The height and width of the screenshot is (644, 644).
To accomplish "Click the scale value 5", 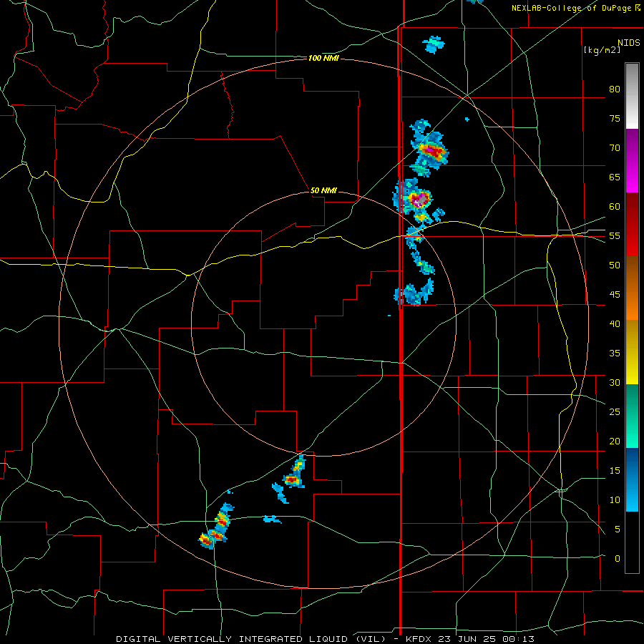I will (x=618, y=529).
